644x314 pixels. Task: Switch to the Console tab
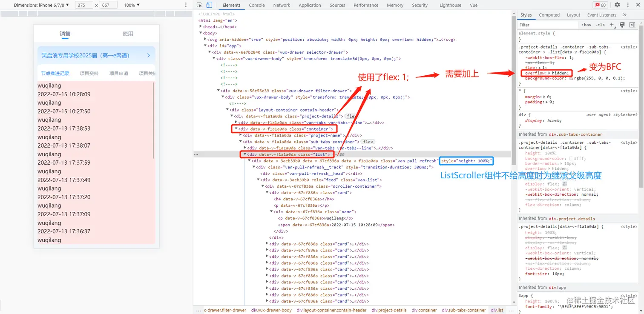257,5
